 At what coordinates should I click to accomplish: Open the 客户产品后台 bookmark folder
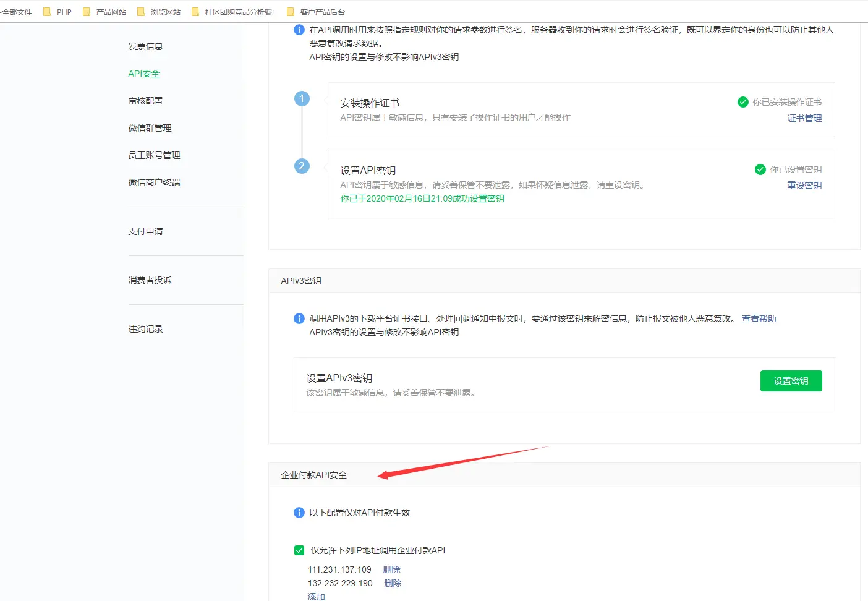tap(316, 12)
